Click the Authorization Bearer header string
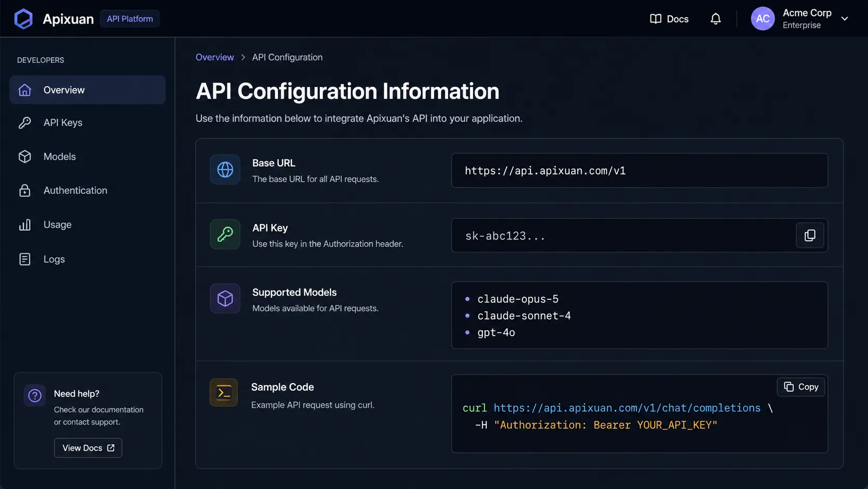Viewport: 868px width, 489px height. 605,425
